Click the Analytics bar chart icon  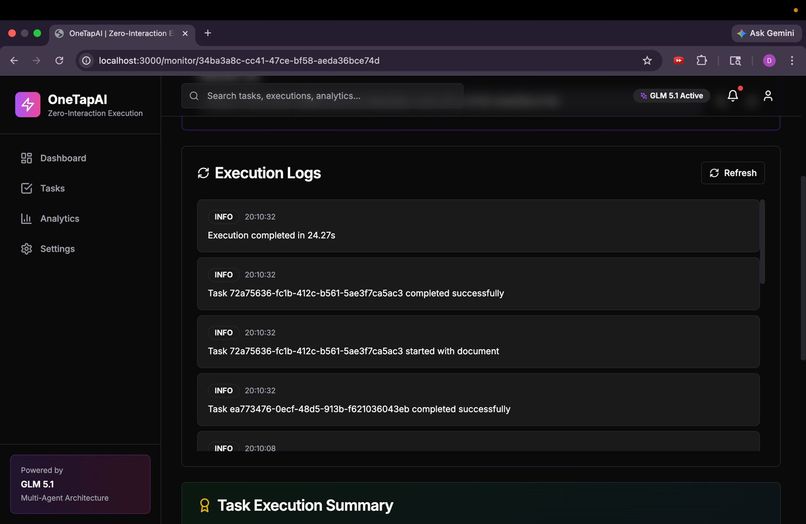(26, 219)
